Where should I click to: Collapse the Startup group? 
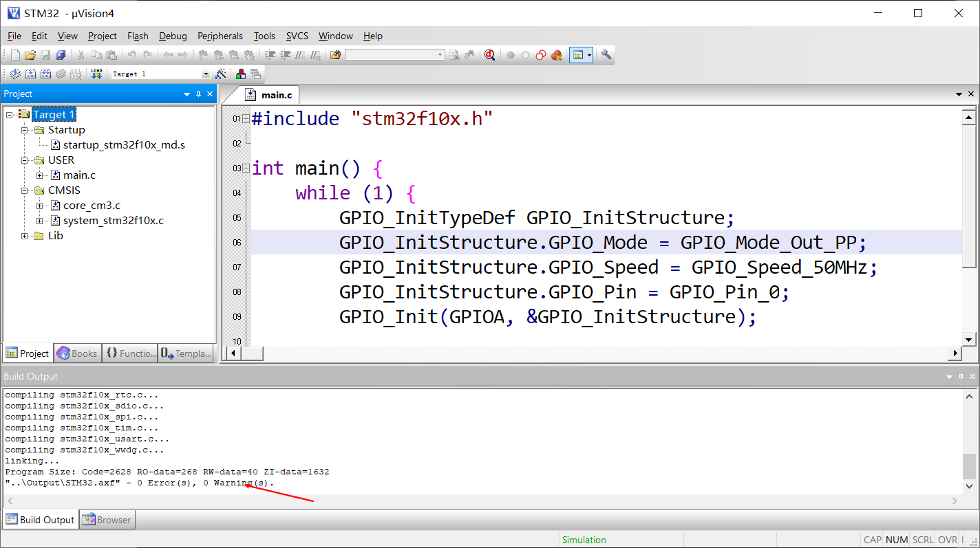pyautogui.click(x=25, y=130)
